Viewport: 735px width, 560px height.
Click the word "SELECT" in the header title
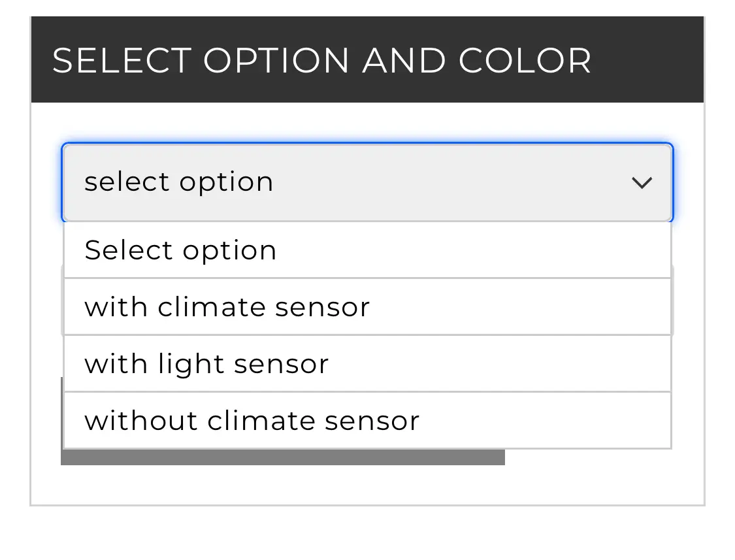pyautogui.click(x=122, y=61)
